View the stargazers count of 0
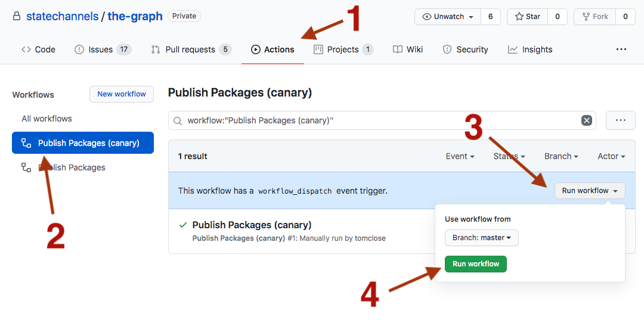The height and width of the screenshot is (326, 644). point(558,17)
